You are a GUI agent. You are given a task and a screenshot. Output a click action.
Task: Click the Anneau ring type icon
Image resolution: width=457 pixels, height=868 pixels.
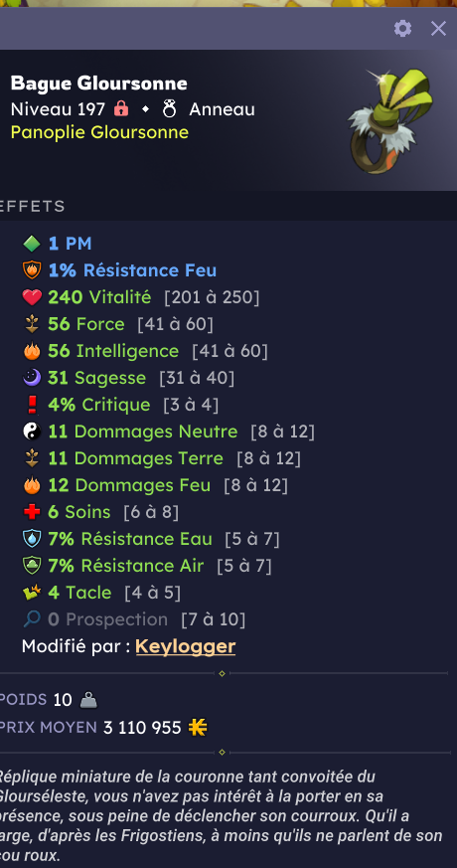tap(169, 108)
